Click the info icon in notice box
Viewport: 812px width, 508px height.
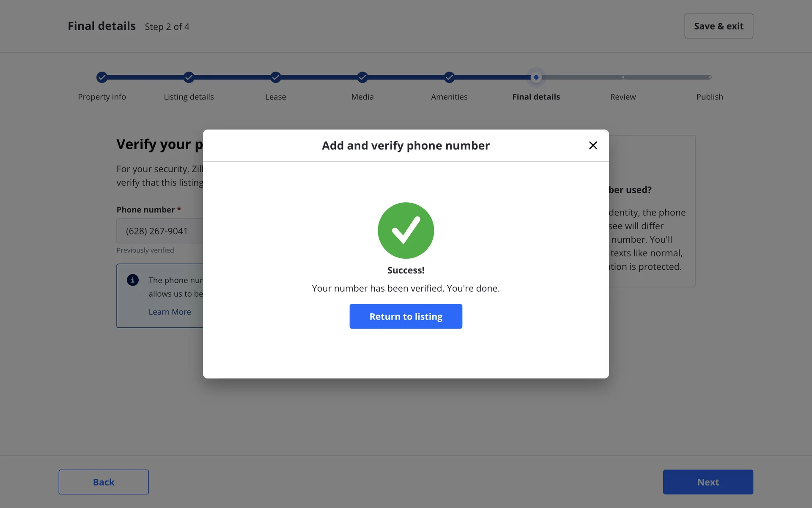tap(133, 280)
